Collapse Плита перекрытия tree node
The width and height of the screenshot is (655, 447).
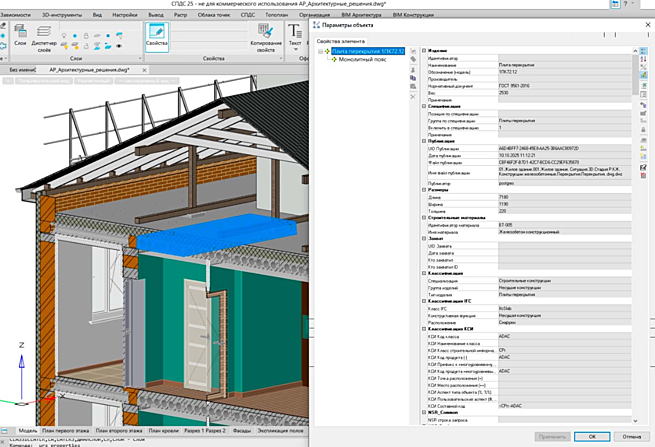pyautogui.click(x=318, y=51)
